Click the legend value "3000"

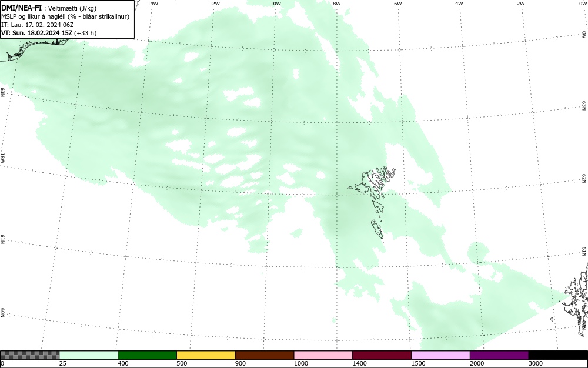536,363
